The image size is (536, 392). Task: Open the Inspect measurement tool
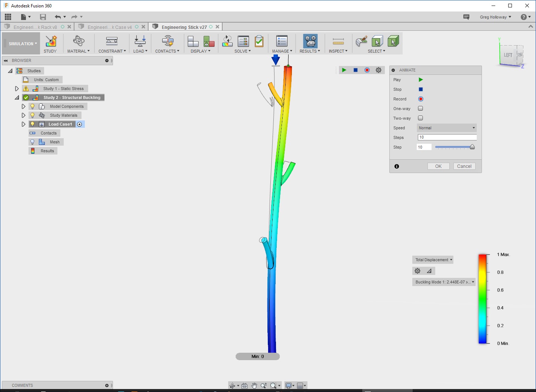[x=337, y=43]
